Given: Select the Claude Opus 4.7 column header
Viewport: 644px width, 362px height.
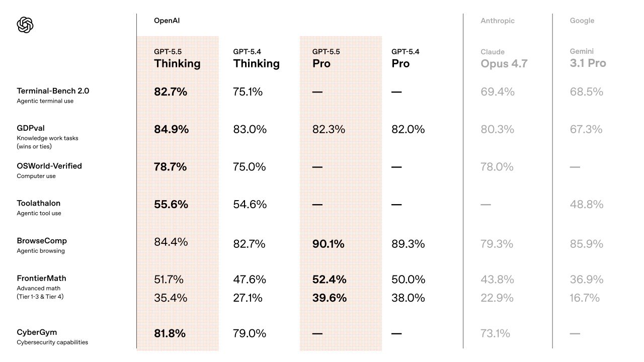Looking at the screenshot, I should click(504, 58).
